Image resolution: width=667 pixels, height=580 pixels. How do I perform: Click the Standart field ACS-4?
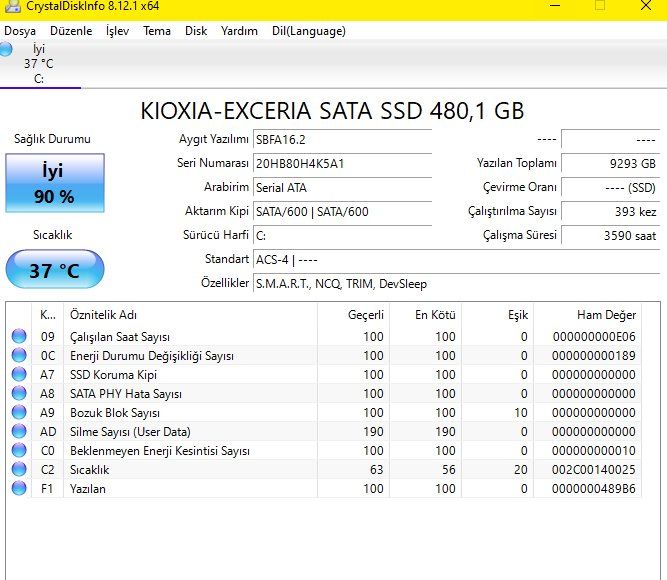[456, 259]
